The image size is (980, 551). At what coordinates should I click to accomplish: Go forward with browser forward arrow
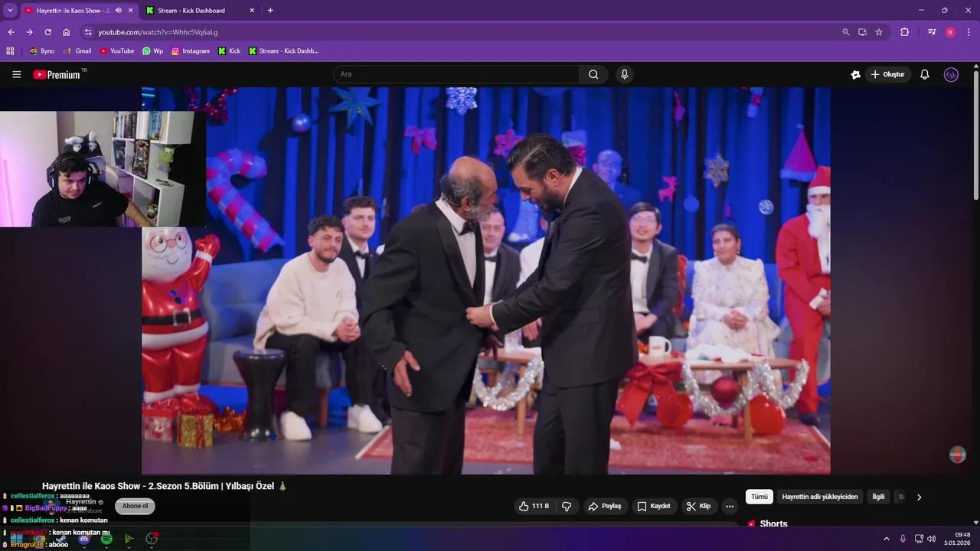(29, 32)
